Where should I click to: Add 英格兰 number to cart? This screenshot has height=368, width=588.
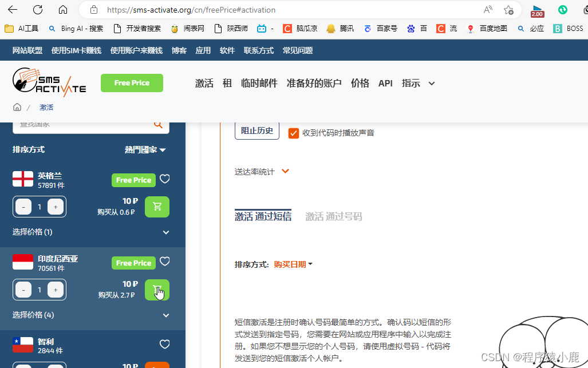pos(157,207)
